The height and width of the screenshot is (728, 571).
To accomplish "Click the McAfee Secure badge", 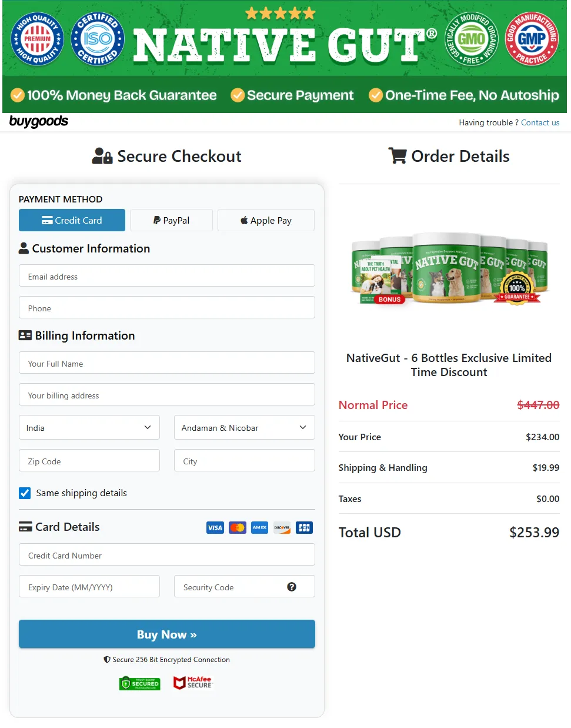I will pyautogui.click(x=193, y=683).
